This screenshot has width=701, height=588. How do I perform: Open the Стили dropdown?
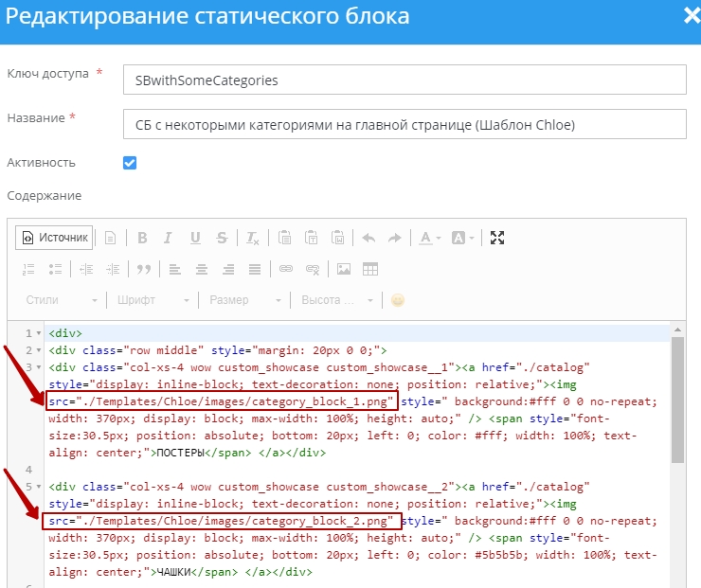point(62,300)
